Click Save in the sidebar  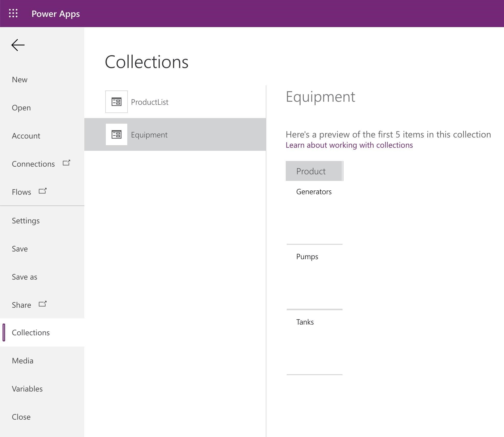[x=20, y=249]
